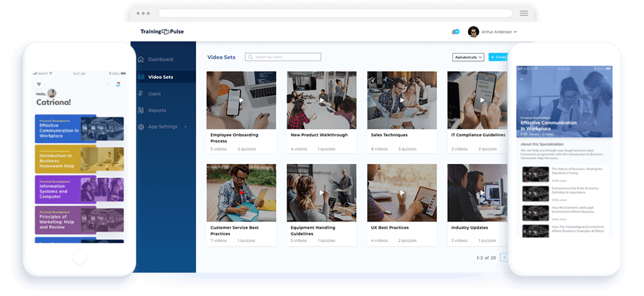The image size is (644, 296).
Task: Click the play icon on IT Compliance Guidelines
Action: pos(482,100)
